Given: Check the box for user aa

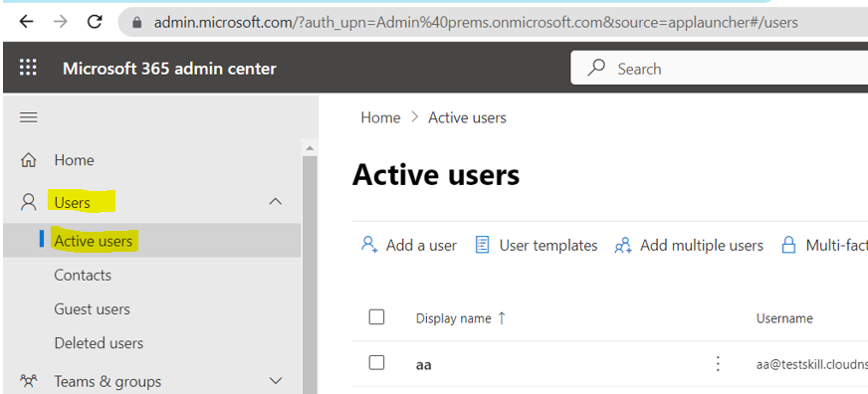Looking at the screenshot, I should pos(376,362).
